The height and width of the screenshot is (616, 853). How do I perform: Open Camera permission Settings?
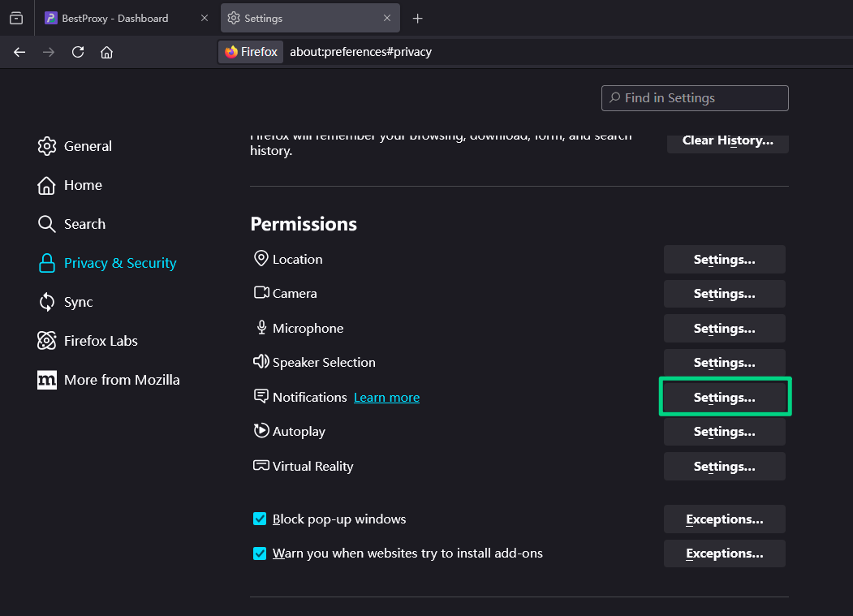724,294
